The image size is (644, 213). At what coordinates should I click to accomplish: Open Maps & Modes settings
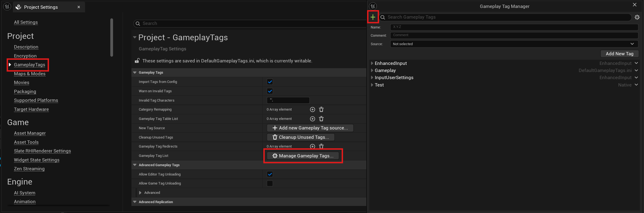click(30, 74)
